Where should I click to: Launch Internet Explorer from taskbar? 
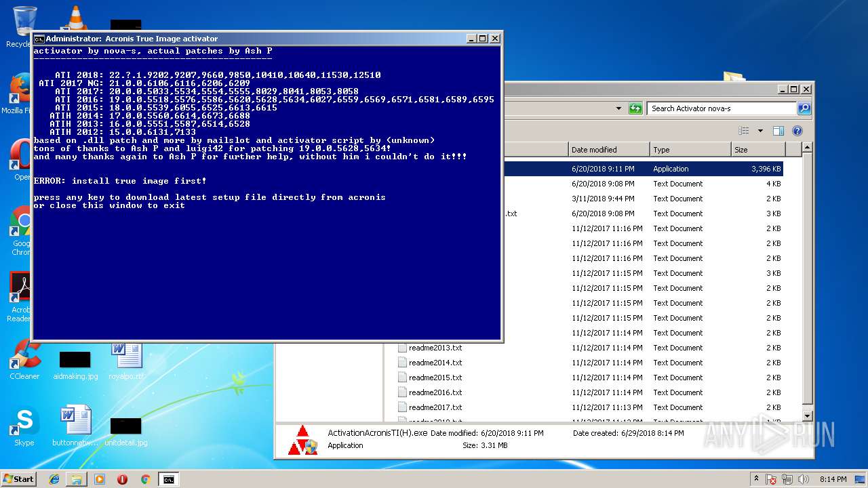click(x=54, y=479)
